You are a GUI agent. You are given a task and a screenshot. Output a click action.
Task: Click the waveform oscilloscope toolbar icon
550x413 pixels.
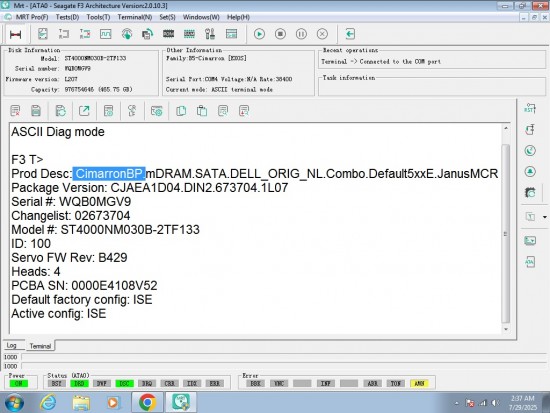(x=106, y=34)
